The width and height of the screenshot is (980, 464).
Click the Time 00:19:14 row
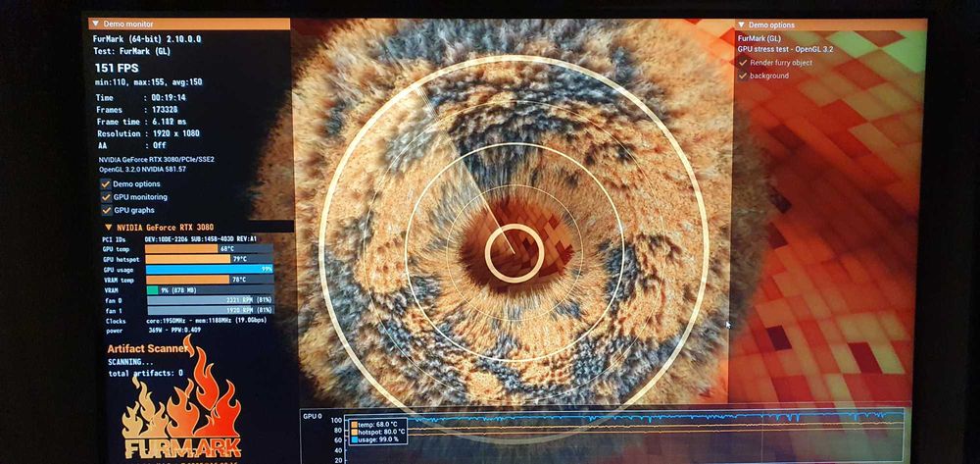point(140,98)
